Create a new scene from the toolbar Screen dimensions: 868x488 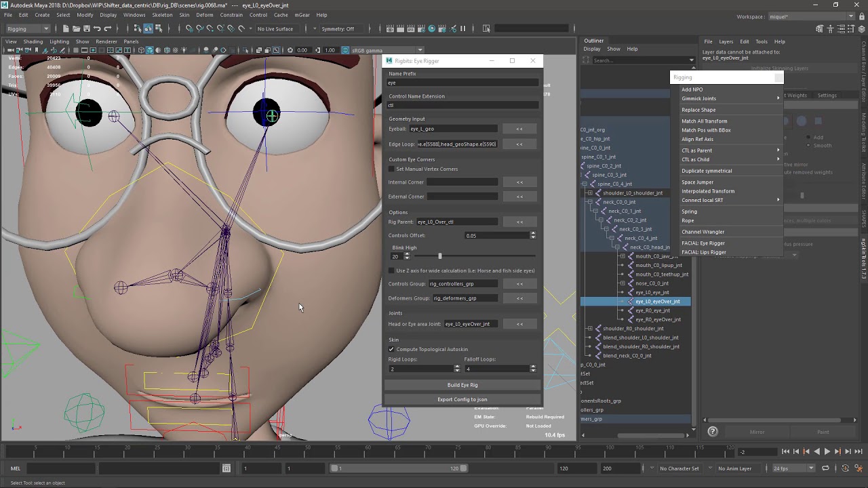(x=66, y=28)
